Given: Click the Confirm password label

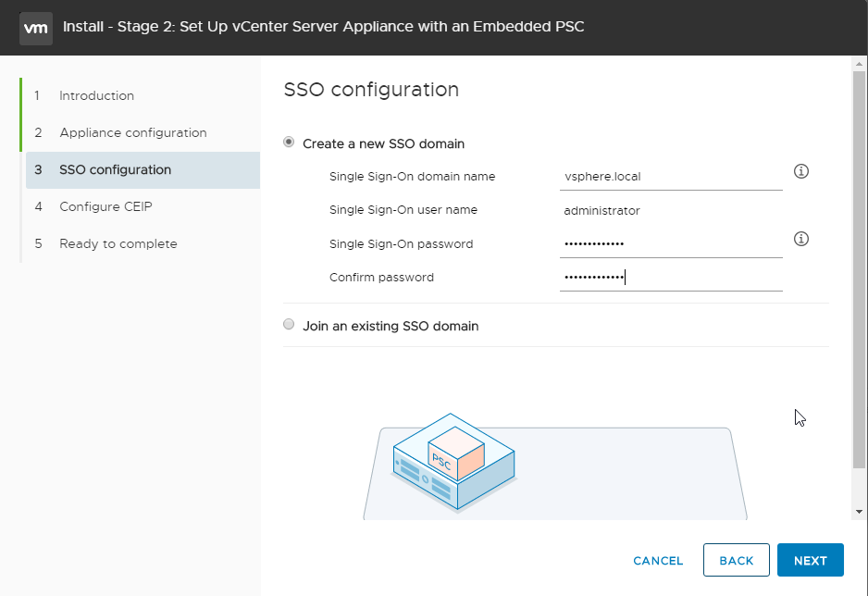Looking at the screenshot, I should pyautogui.click(x=381, y=278).
